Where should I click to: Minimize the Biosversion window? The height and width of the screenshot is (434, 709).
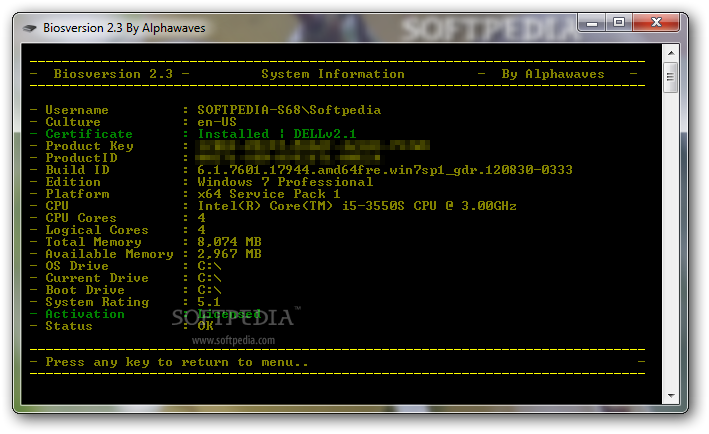[x=592, y=22]
